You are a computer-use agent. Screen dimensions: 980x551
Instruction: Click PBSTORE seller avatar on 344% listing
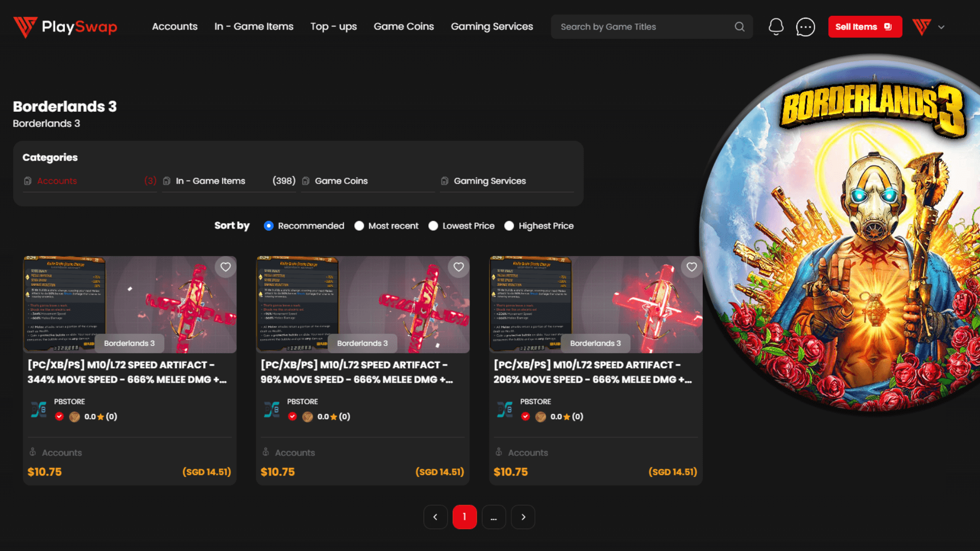39,409
